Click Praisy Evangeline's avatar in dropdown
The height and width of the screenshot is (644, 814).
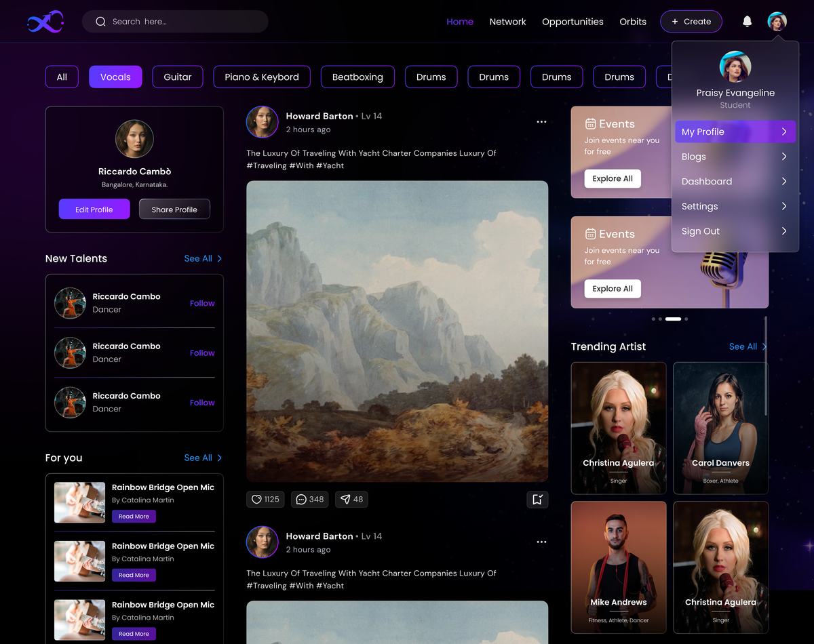[735, 66]
